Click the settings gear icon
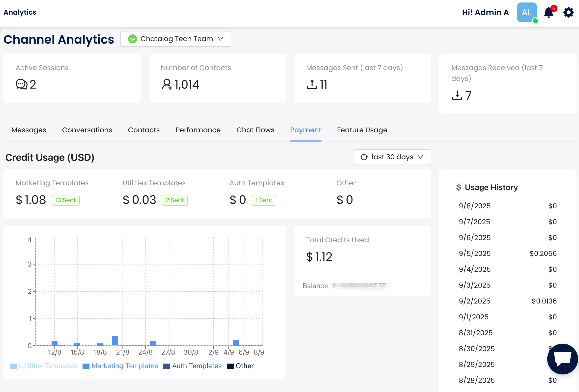This screenshot has height=392, width=579. pyautogui.click(x=568, y=12)
